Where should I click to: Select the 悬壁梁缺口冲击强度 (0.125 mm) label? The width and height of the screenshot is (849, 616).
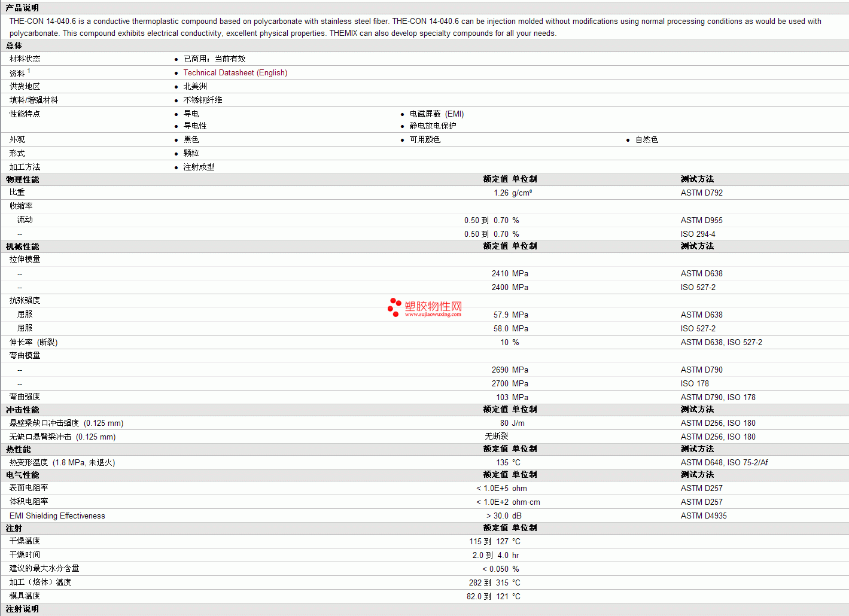point(66,423)
